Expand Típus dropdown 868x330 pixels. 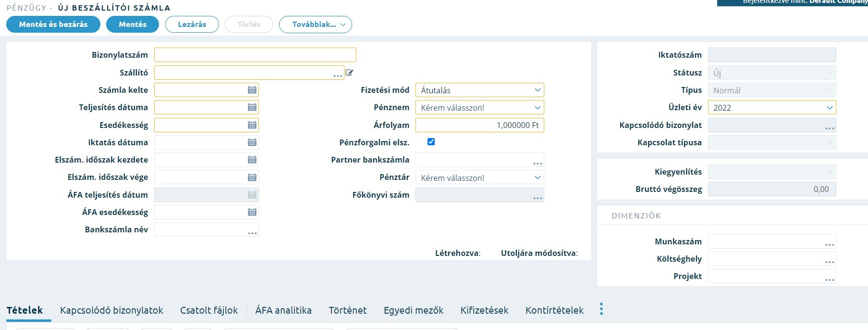(x=830, y=90)
